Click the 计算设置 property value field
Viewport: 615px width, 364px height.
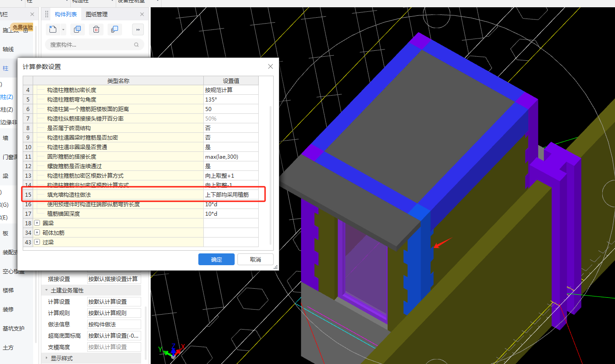(x=114, y=301)
